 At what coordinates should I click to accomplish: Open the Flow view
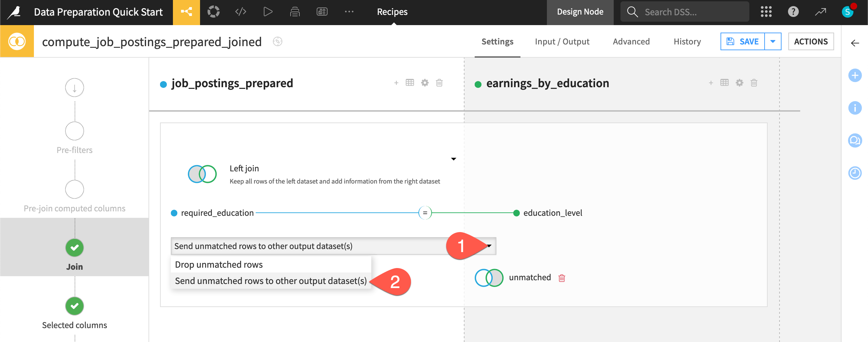click(186, 12)
